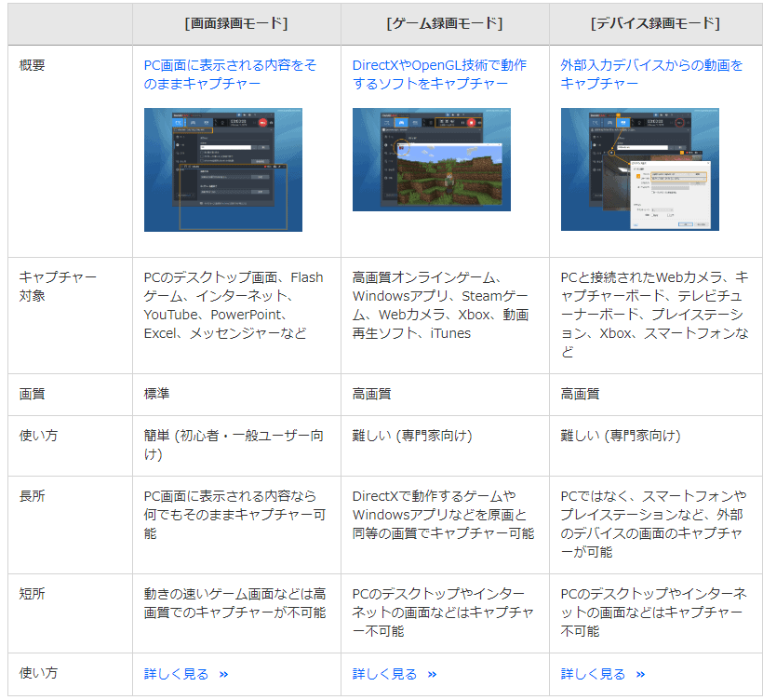763x700 pixels.
Task: Follow the '外部入力デバイスからの動画をキャプチャー' link
Action: click(651, 74)
